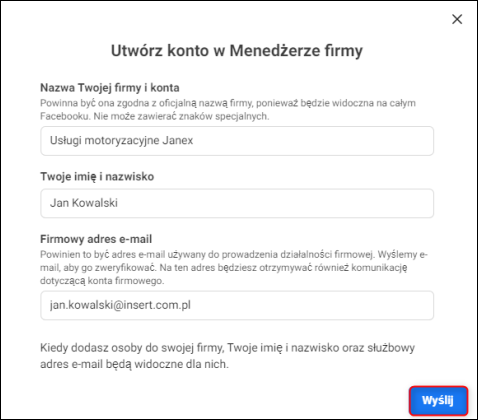Screen dimensions: 478x420
Task: Click the hint text about verifying the e-mail address
Action: pyautogui.click(x=234, y=267)
